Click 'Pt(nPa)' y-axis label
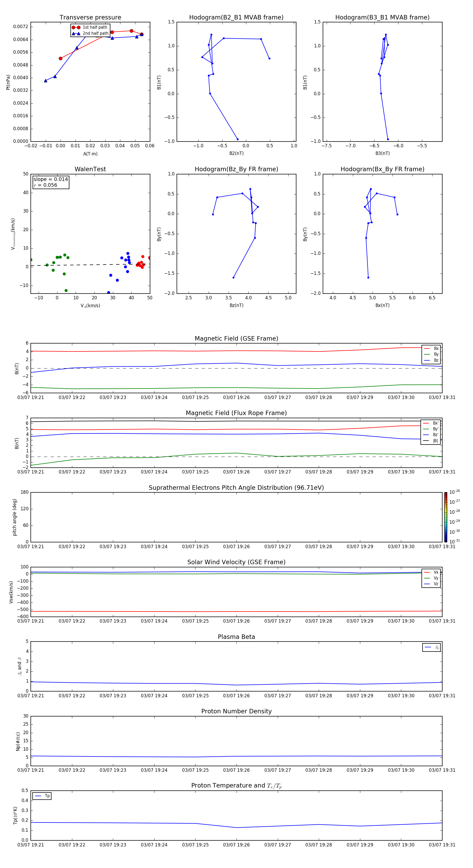Viewport: 473px width, 868px height. 8,82
